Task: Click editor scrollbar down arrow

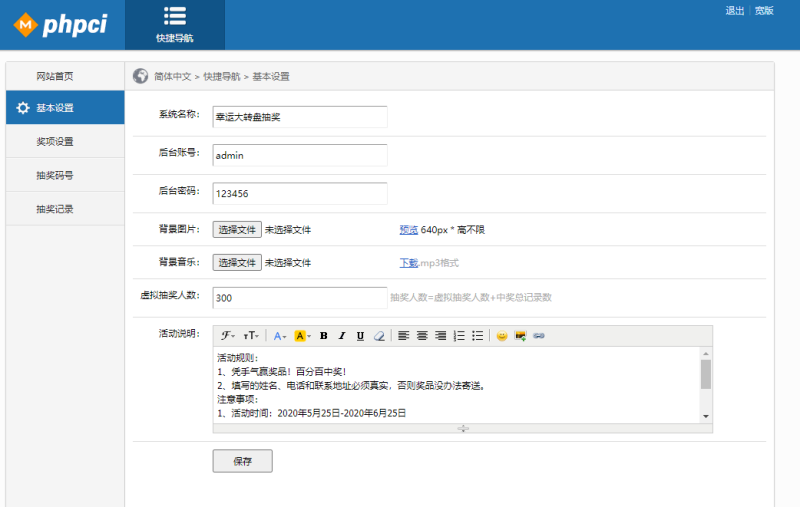Action: pyautogui.click(x=706, y=416)
